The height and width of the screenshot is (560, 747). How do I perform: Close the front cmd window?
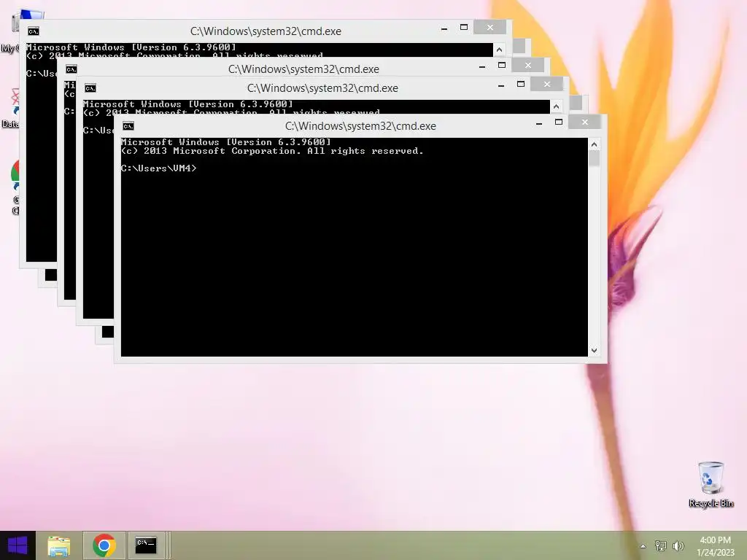[x=585, y=122]
